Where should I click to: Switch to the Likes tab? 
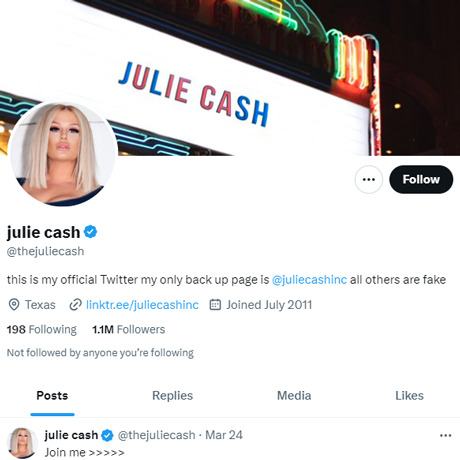[409, 396]
